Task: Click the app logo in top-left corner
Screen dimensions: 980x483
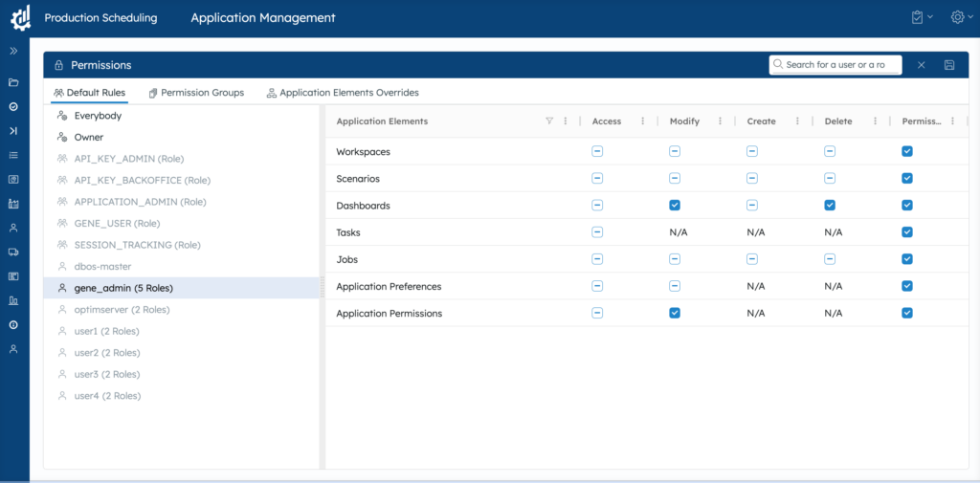Action: (x=21, y=17)
